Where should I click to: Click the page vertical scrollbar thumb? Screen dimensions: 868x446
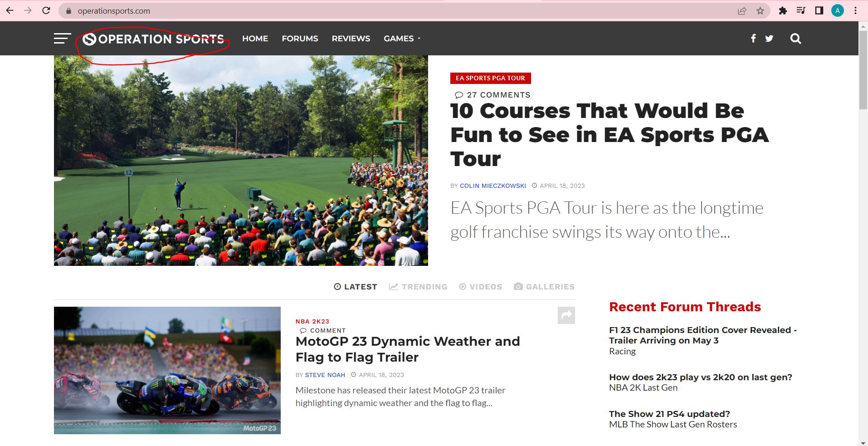863,70
